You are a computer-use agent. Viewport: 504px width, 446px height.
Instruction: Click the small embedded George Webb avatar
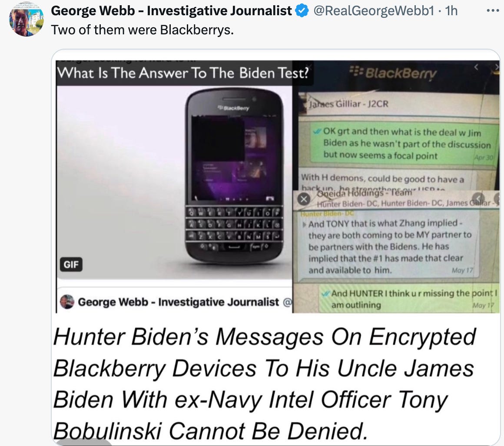[67, 302]
